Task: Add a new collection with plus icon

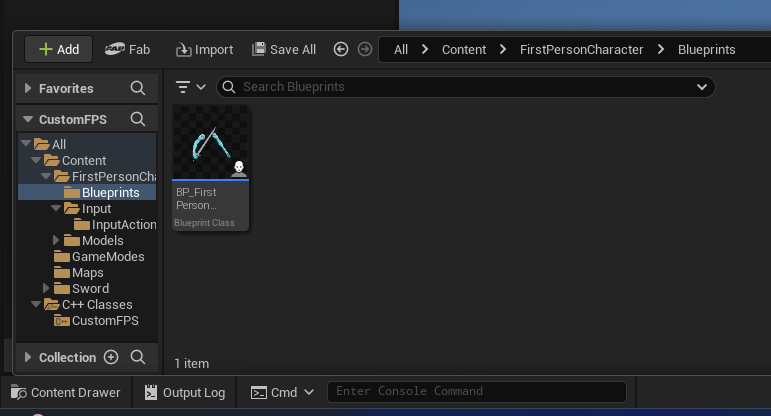Action: click(111, 357)
